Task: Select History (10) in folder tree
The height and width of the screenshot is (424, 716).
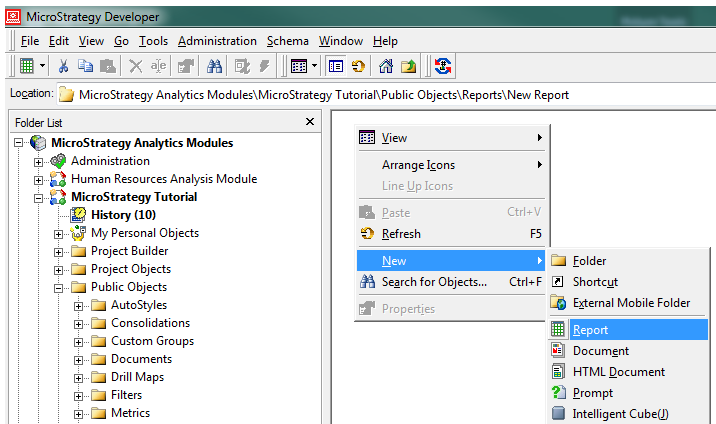Action: point(124,215)
